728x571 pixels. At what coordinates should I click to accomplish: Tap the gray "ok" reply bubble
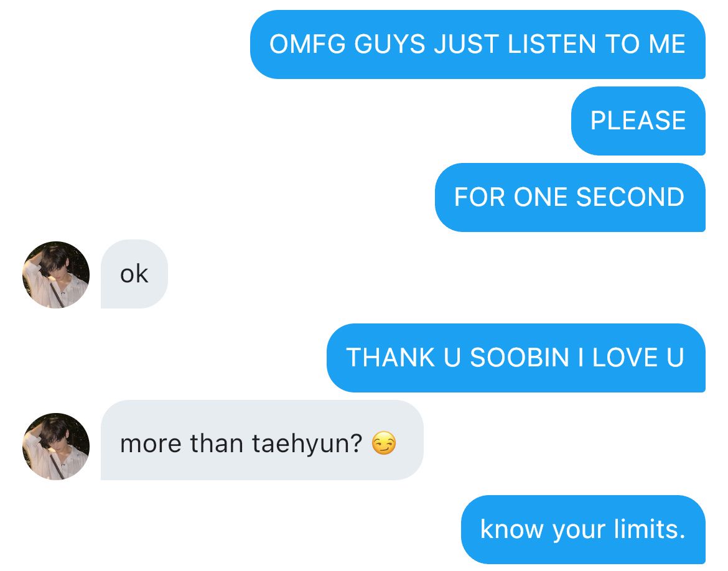134,274
